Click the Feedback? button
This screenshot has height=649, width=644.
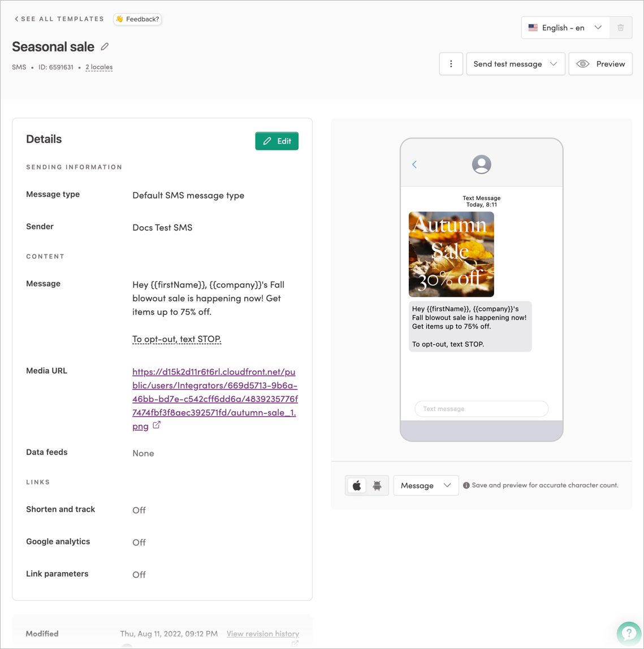click(x=137, y=19)
